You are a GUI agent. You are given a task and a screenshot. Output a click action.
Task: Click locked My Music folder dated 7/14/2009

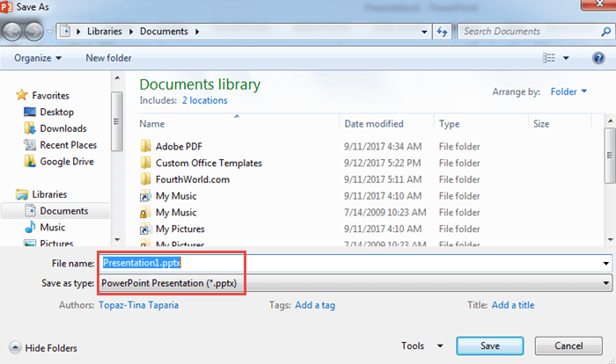pos(146,213)
